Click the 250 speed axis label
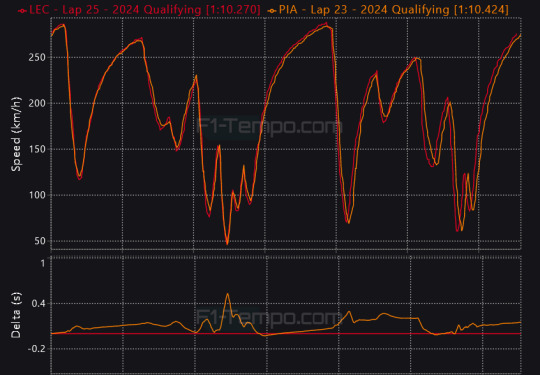This screenshot has width=540, height=375. click(37, 58)
